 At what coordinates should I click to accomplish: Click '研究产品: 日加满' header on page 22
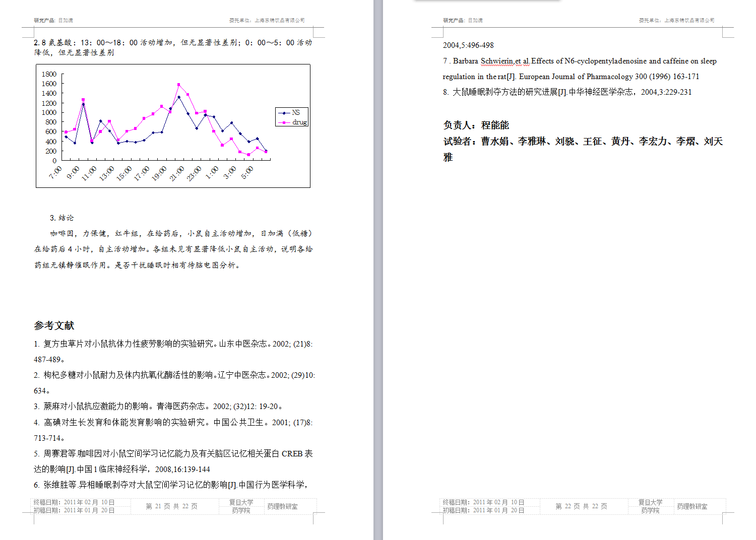tap(463, 21)
